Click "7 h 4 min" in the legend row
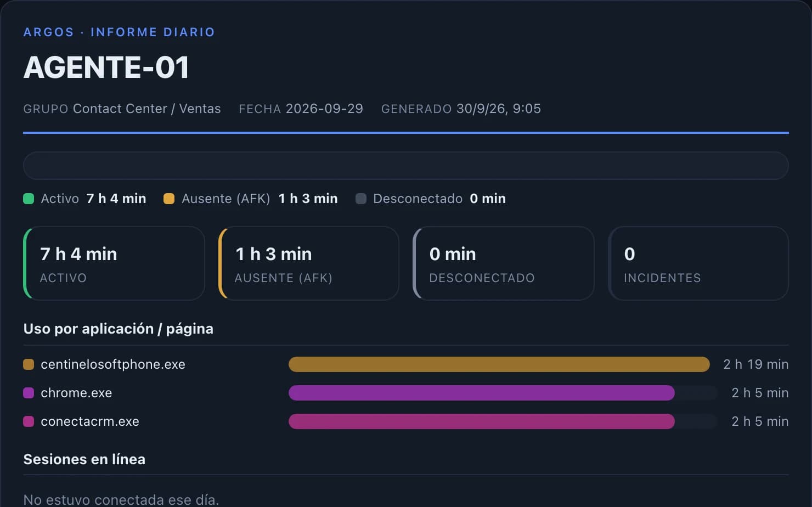Viewport: 812px width, 507px height. tap(116, 199)
